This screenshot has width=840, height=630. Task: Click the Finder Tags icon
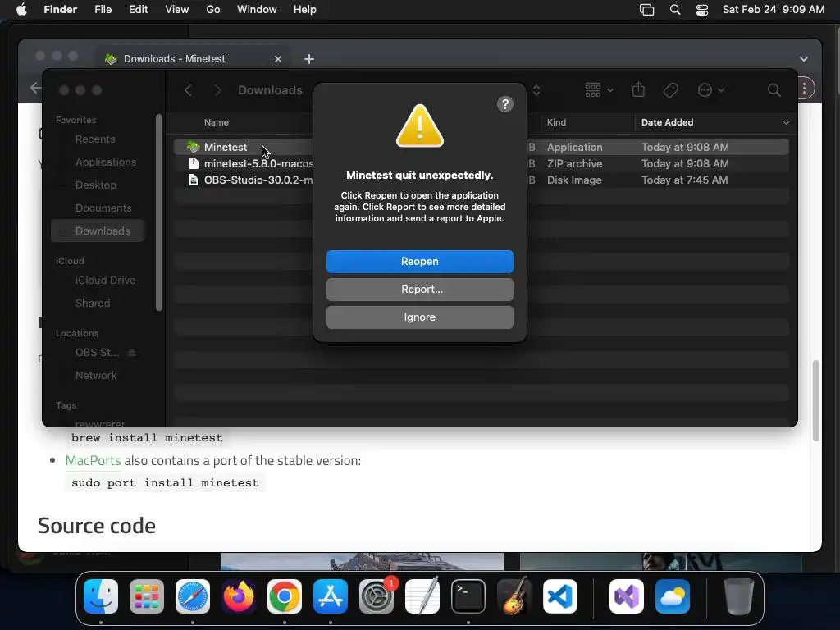click(x=670, y=90)
